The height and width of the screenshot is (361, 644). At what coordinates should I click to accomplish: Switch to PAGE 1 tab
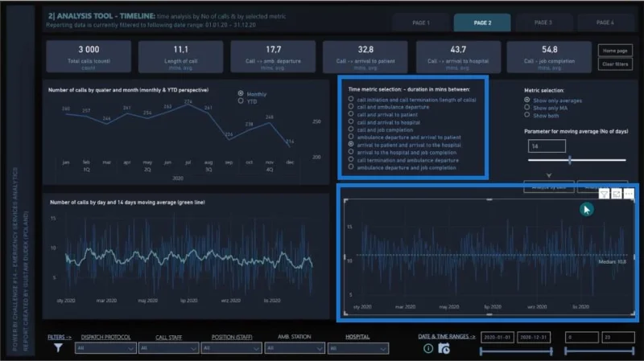(x=420, y=23)
